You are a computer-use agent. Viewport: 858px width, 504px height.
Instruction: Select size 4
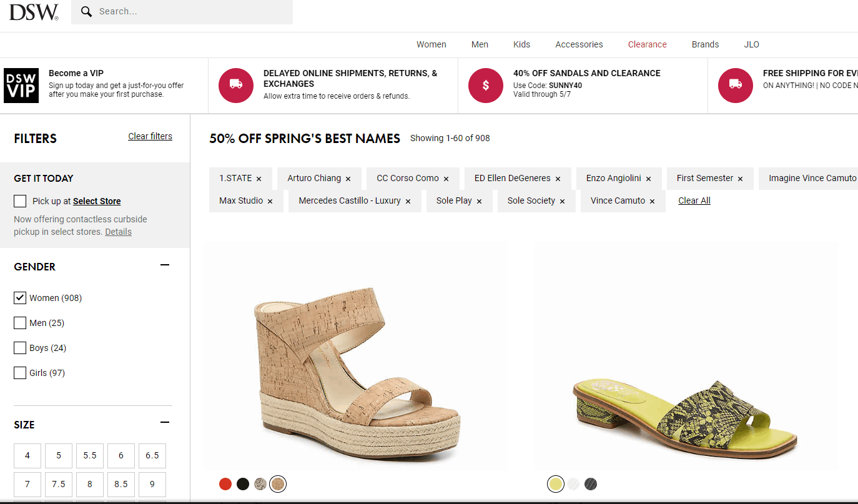27,456
